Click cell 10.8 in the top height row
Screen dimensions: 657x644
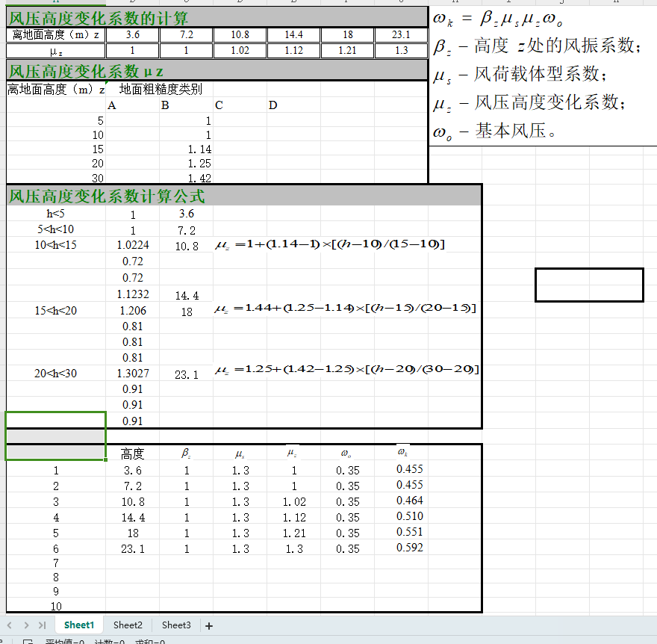240,35
